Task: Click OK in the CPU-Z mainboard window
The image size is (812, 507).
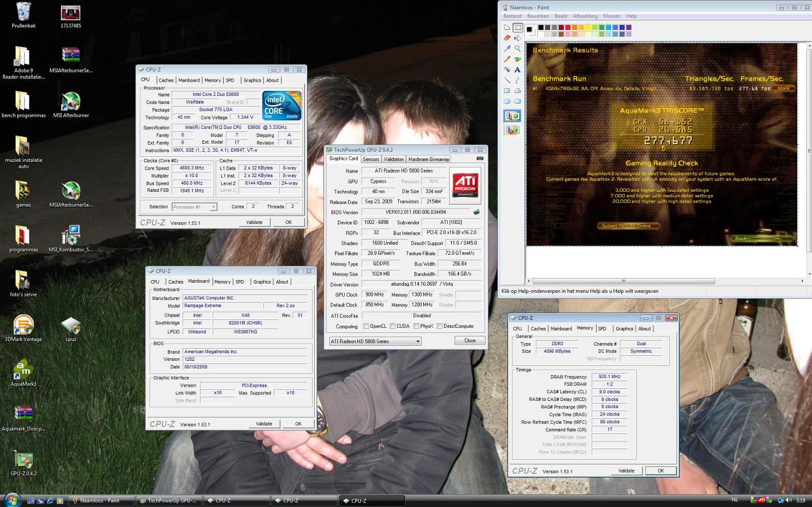Action: click(x=298, y=424)
